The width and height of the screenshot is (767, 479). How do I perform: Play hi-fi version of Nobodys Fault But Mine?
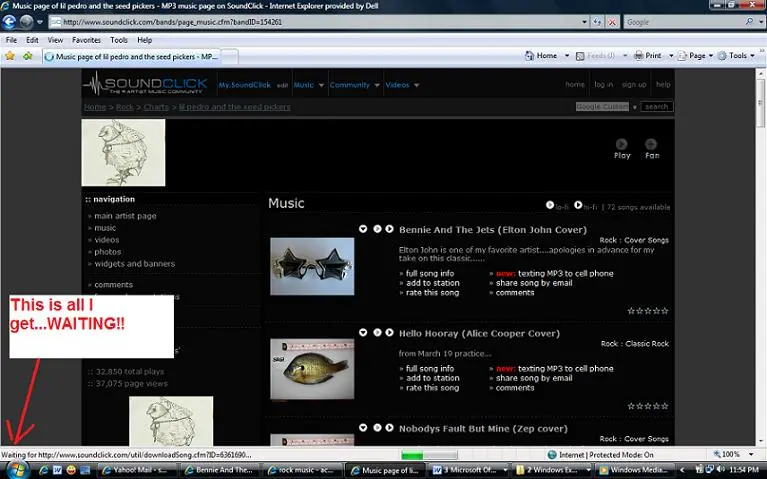[x=389, y=428]
